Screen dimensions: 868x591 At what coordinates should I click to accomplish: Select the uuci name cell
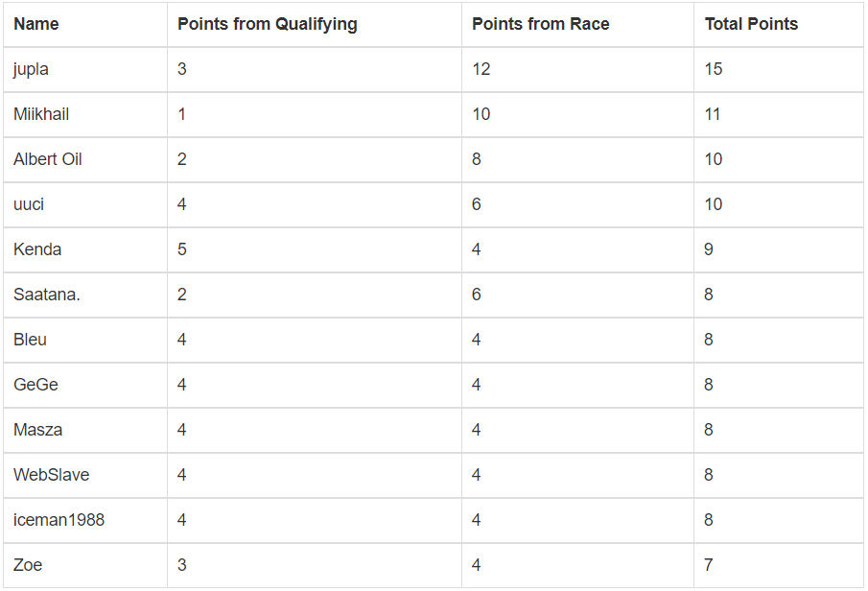(x=29, y=204)
